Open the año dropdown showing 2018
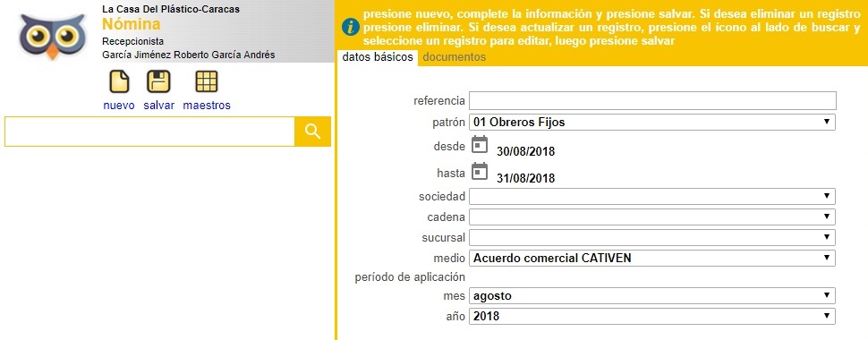Screen dimensions: 868x340 coord(652,316)
